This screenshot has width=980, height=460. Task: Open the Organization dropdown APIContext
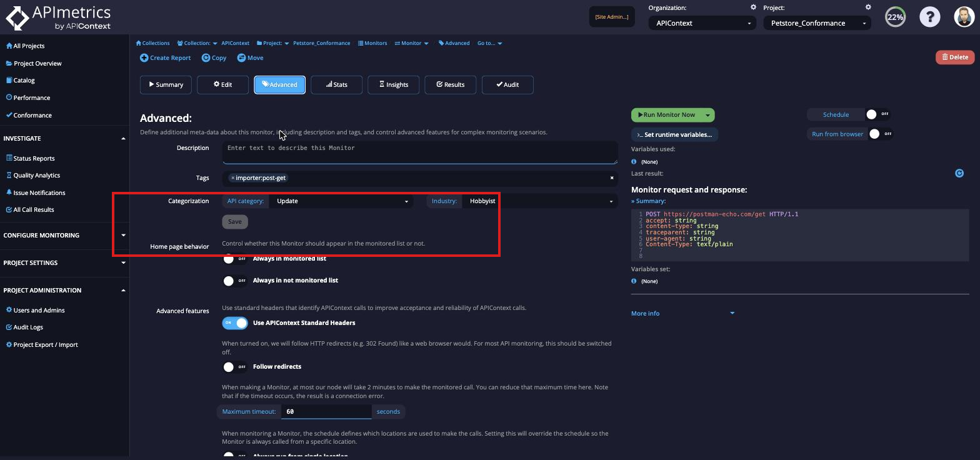[x=702, y=23]
